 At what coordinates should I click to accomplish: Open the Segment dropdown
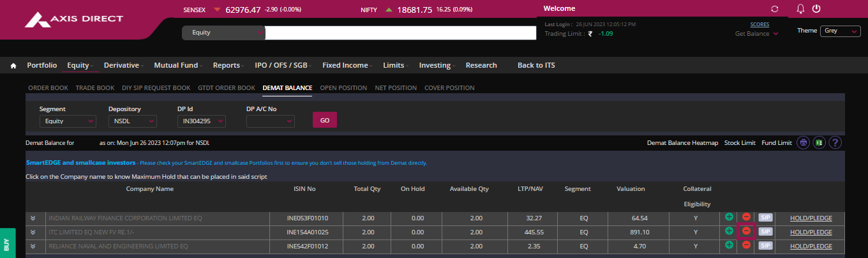(67, 121)
